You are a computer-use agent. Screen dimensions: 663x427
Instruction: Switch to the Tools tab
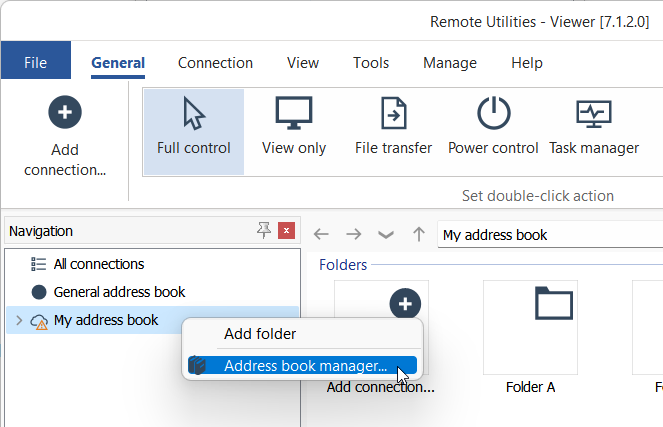point(371,62)
